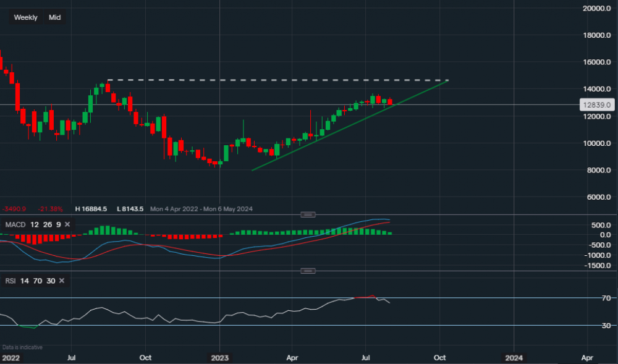Image resolution: width=618 pixels, height=364 pixels.
Task: Toggle the RSI overbought level 70
Action: coord(37,281)
